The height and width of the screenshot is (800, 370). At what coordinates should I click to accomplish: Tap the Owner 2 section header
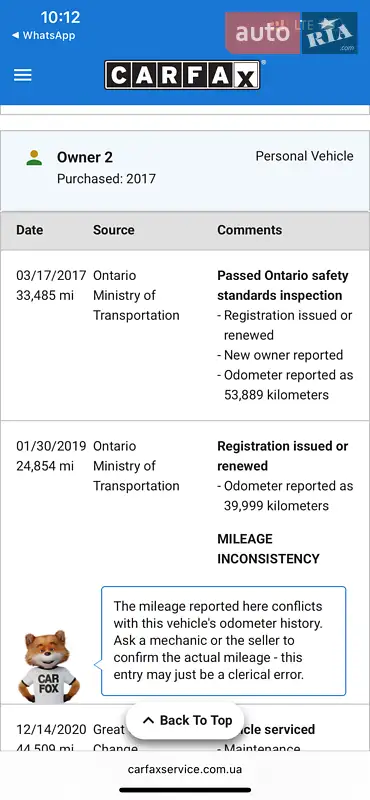(185, 170)
